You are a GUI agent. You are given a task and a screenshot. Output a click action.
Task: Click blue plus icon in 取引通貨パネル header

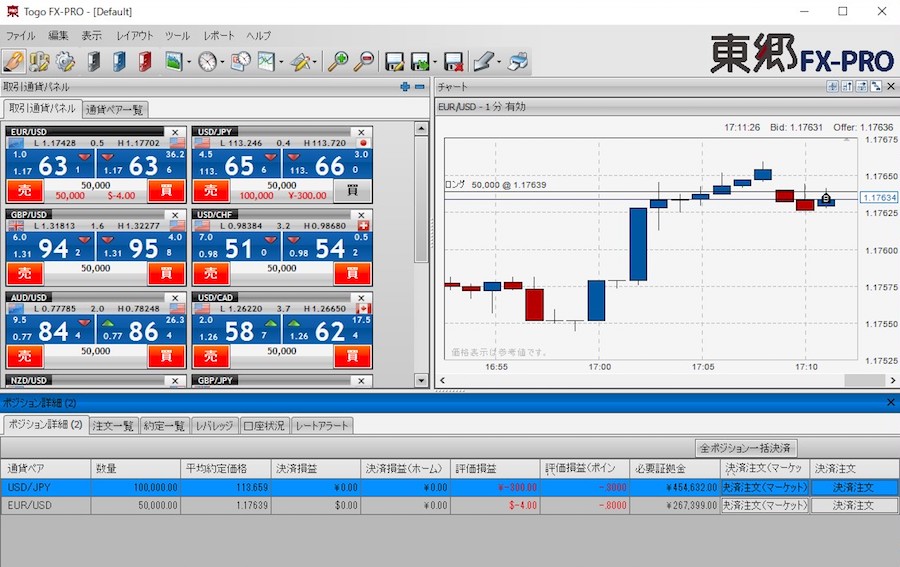405,87
